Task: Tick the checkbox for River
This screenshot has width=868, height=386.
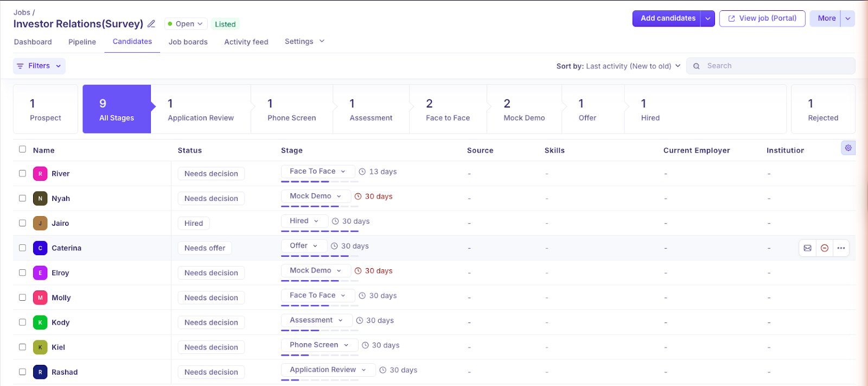Action: [x=22, y=174]
